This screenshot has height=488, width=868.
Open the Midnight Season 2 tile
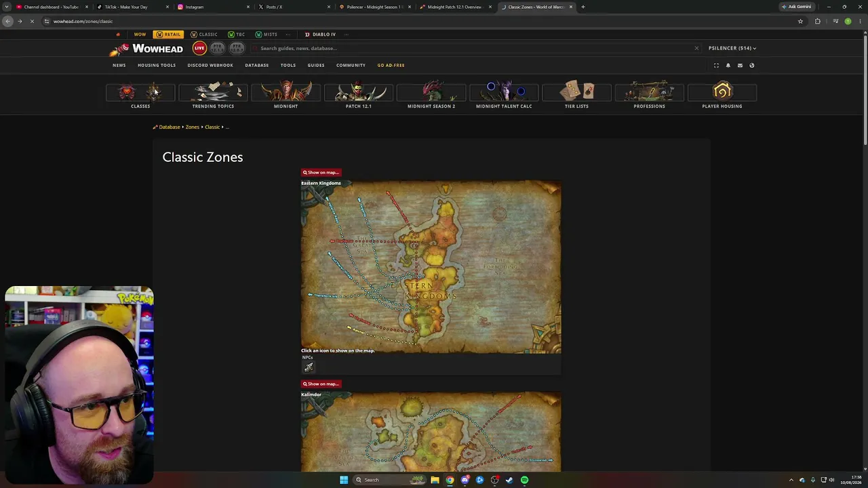431,96
